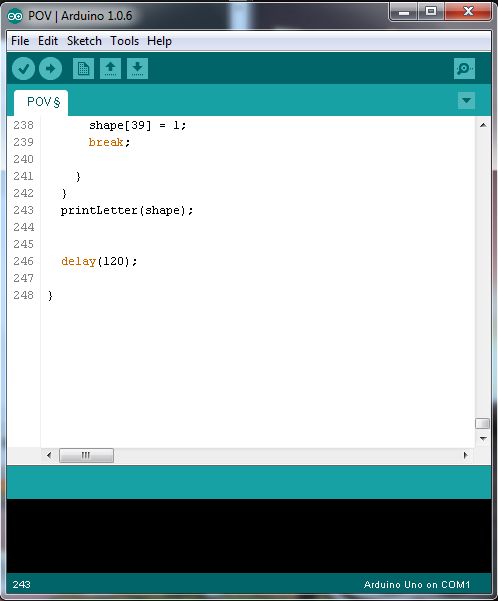Open the Tools menu
This screenshot has width=498, height=601.
click(x=125, y=41)
